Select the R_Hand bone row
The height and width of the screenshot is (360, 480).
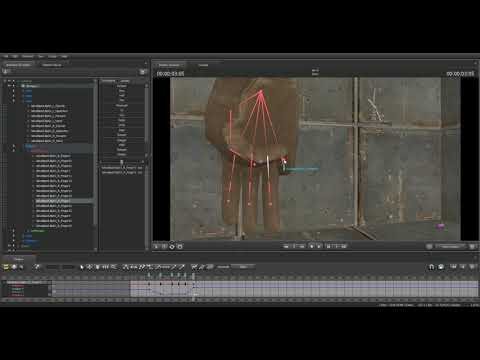47,141
